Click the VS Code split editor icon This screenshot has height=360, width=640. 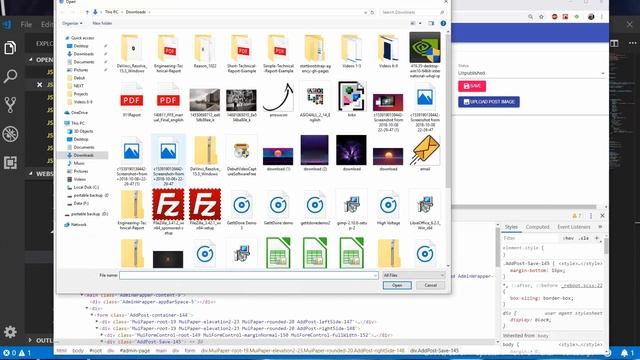[x=614, y=43]
